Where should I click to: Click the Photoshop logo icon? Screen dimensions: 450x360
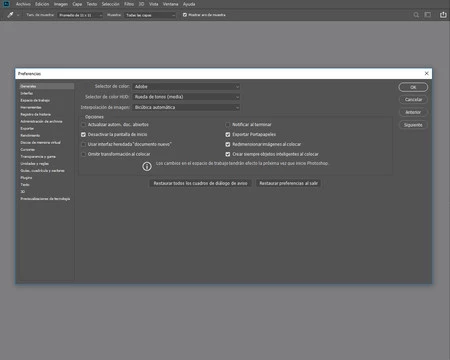click(x=6, y=4)
